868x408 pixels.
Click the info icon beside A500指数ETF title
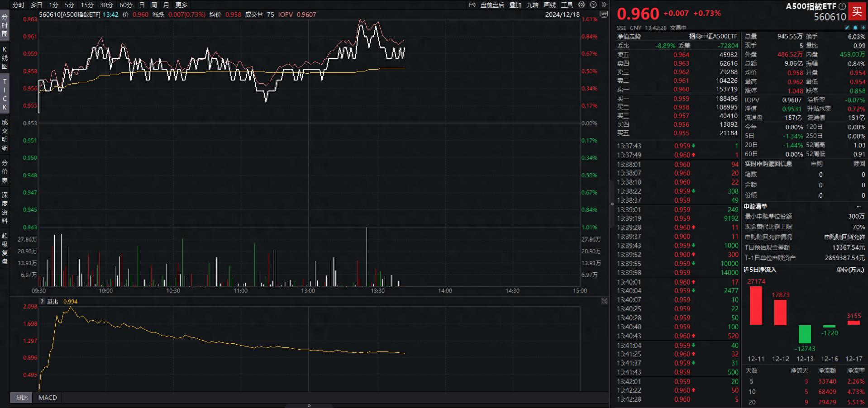pos(842,6)
